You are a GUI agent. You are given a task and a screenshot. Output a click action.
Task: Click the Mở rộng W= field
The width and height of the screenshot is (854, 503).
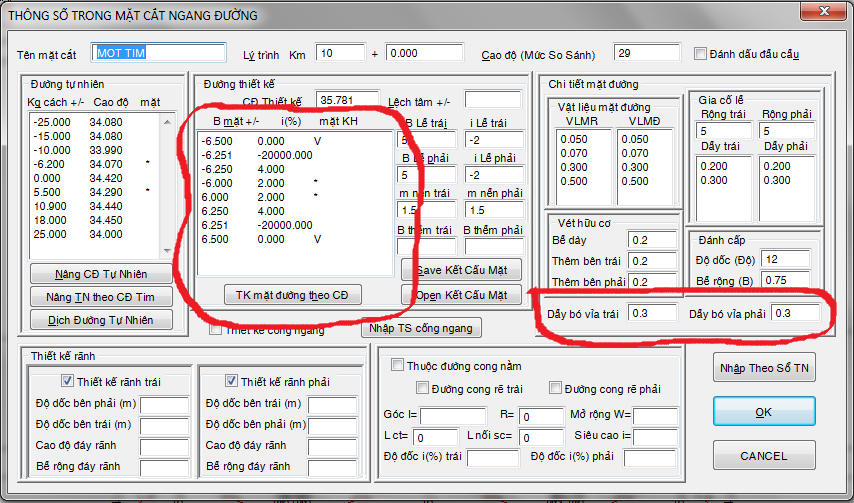click(x=655, y=416)
